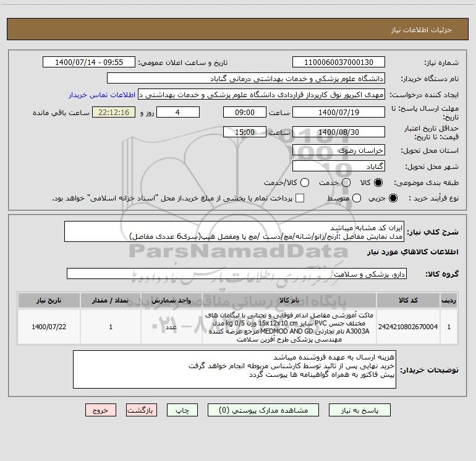Click the response deadline date 1400/07/19
Screen dimensions: 476x461
(x=339, y=112)
